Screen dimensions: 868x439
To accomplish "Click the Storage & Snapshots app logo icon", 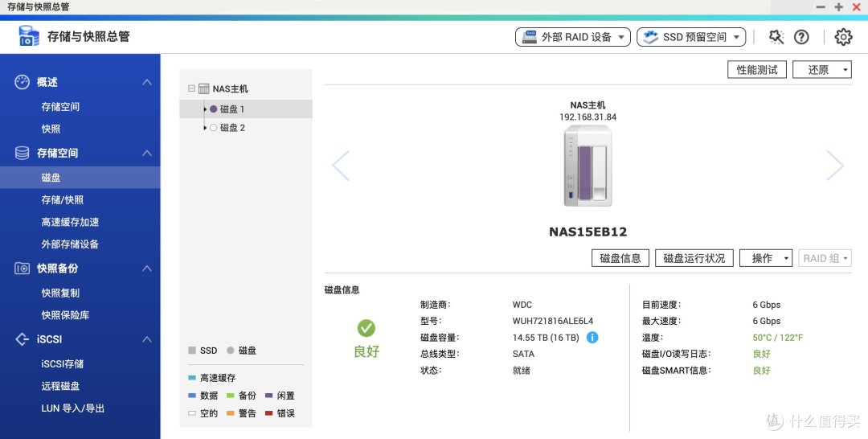I will click(x=29, y=36).
